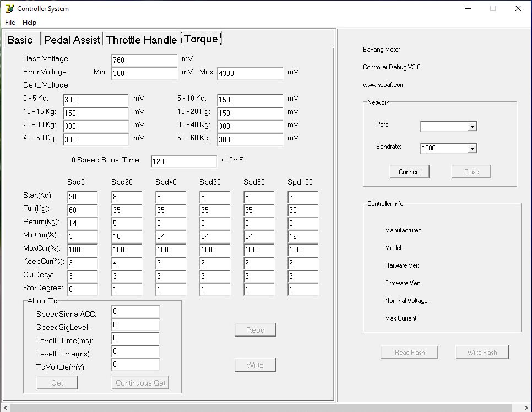
Task: Expand the Port dropdown list
Action: 471,126
